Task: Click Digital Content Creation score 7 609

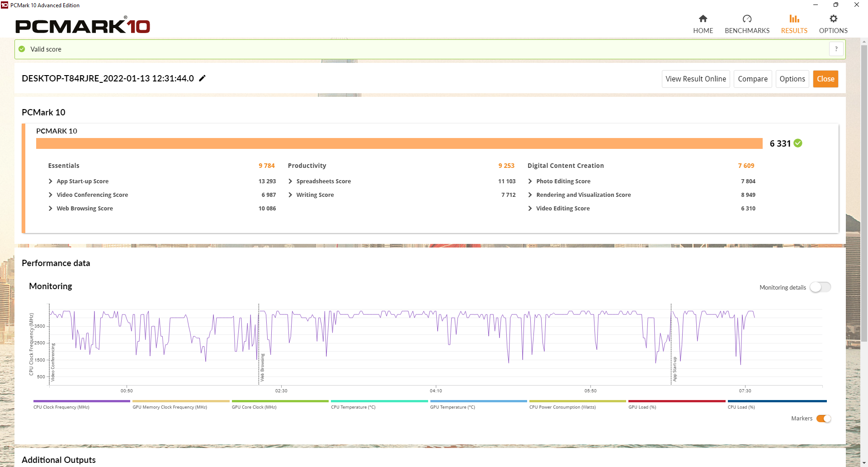Action: pos(746,166)
